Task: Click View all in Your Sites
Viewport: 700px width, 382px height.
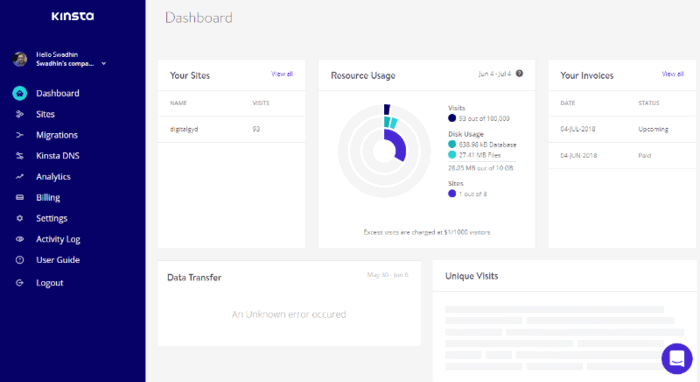Action: pos(282,74)
